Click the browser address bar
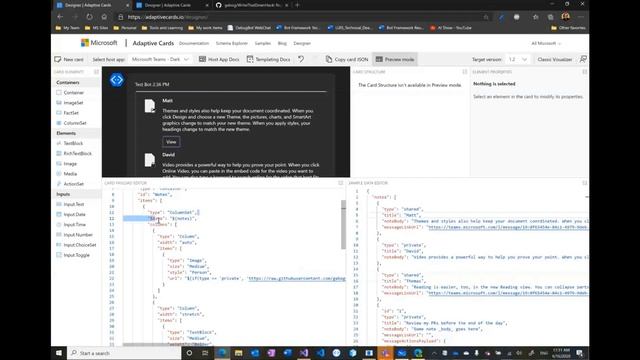This screenshot has height=360, width=640. click(302, 17)
